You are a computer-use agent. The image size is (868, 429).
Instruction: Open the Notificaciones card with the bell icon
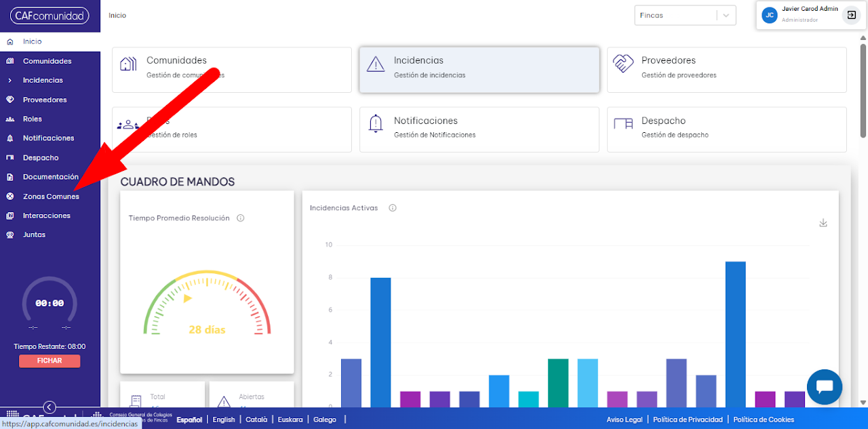click(x=479, y=129)
